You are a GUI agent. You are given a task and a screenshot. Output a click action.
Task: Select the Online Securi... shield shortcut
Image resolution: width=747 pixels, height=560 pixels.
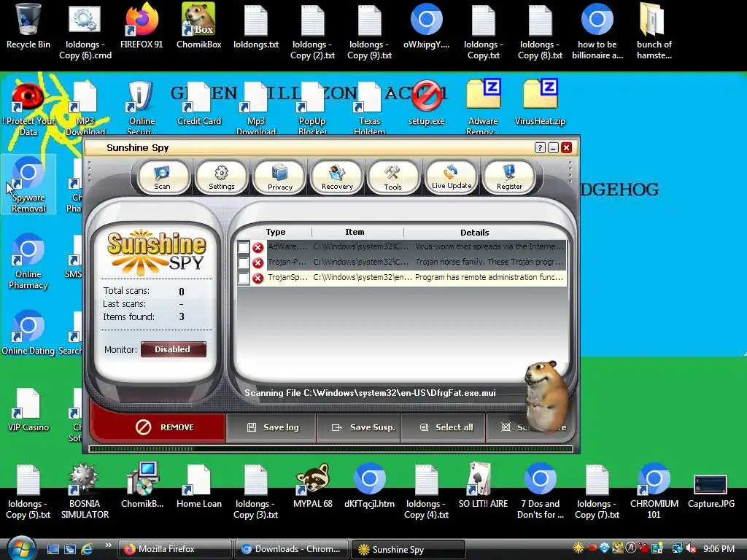[x=142, y=107]
